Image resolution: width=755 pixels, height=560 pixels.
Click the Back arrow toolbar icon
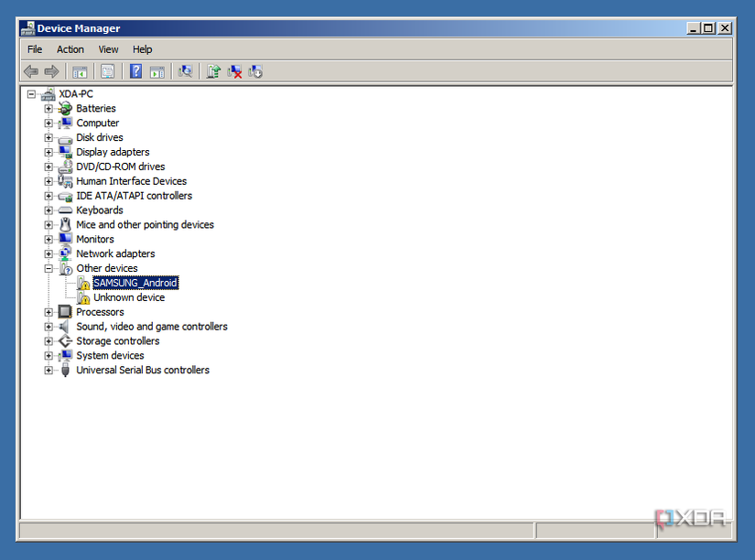pos(31,71)
